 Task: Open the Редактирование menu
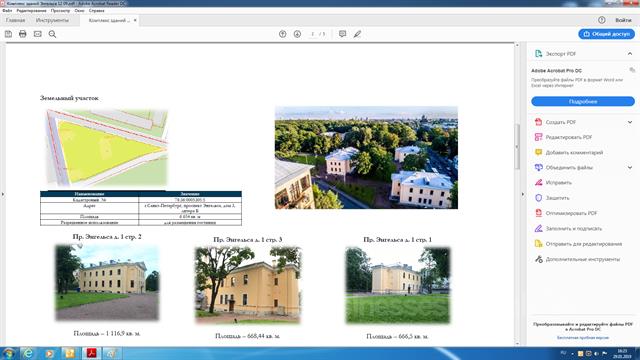[x=31, y=11]
